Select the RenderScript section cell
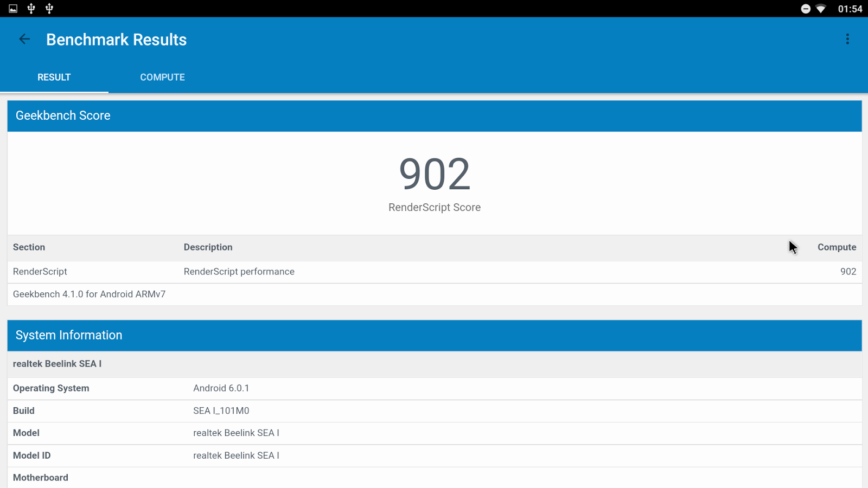The height and width of the screenshot is (488, 868). tap(40, 272)
